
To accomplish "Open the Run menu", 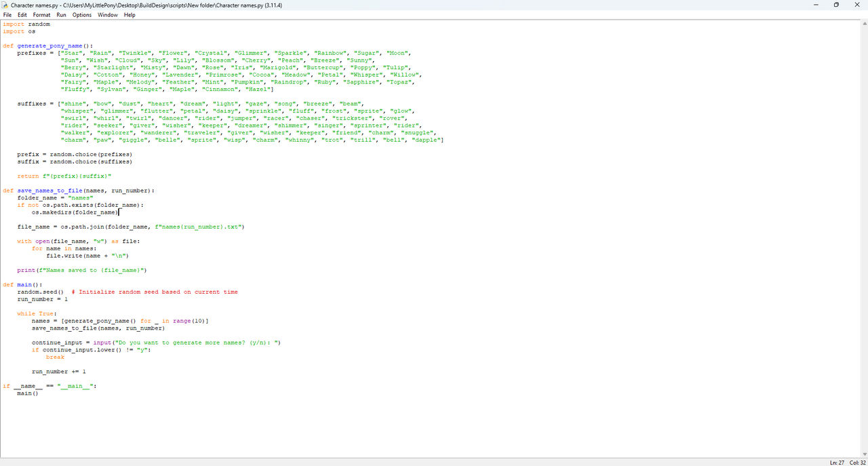I will point(61,15).
